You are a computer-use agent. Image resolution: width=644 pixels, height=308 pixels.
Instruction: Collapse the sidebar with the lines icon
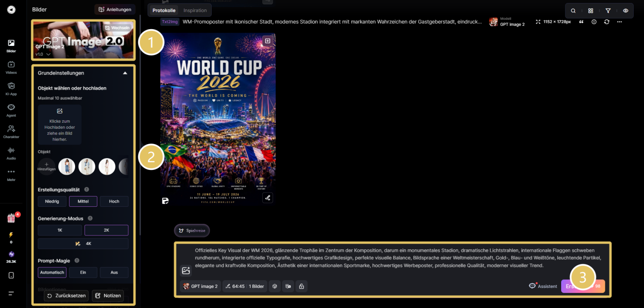tap(11, 293)
